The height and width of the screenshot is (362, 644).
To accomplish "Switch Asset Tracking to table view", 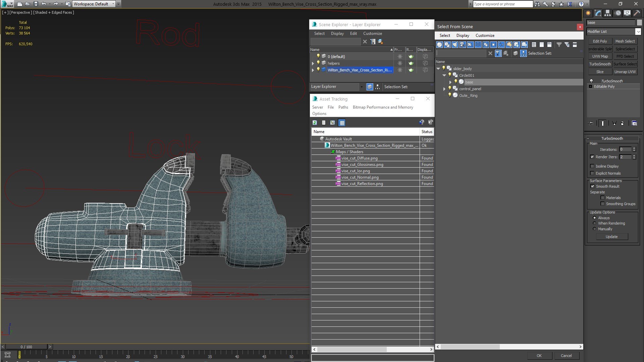I will (x=342, y=123).
